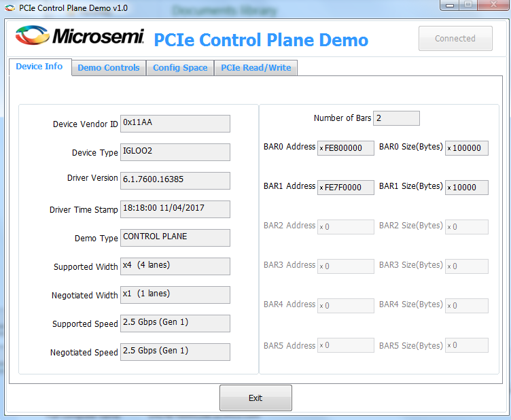The height and width of the screenshot is (420, 511).
Task: Click the Negotiated Speed label
Action: point(84,353)
